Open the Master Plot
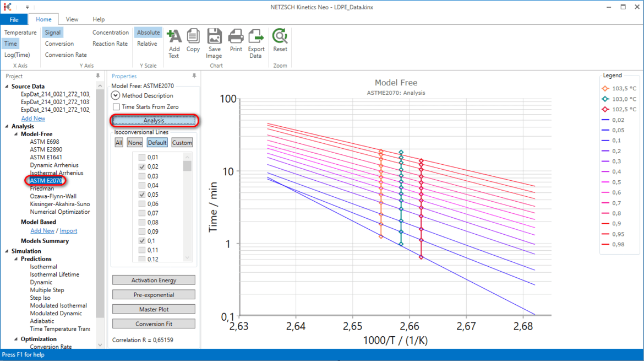This screenshot has width=644, height=361. tap(154, 309)
